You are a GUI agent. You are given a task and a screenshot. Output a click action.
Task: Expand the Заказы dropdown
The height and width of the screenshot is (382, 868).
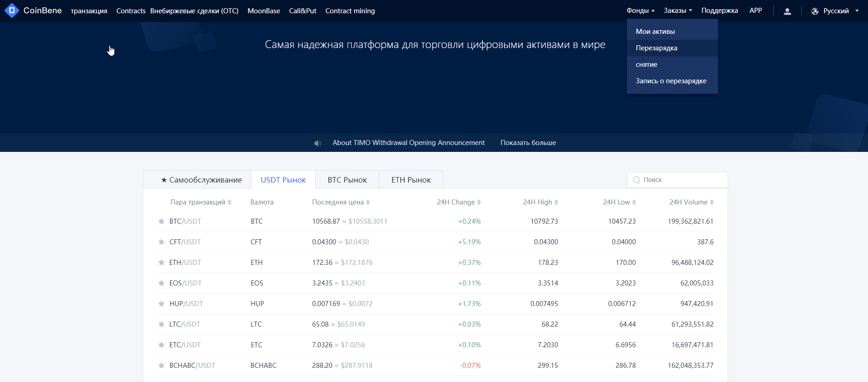click(x=678, y=11)
